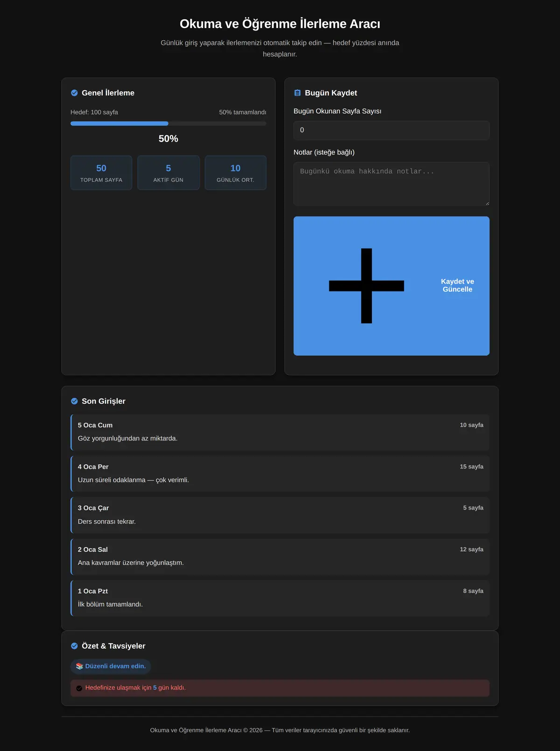This screenshot has height=751, width=560.
Task: Click the note "Ders sonrası tekrar."
Action: (x=107, y=522)
